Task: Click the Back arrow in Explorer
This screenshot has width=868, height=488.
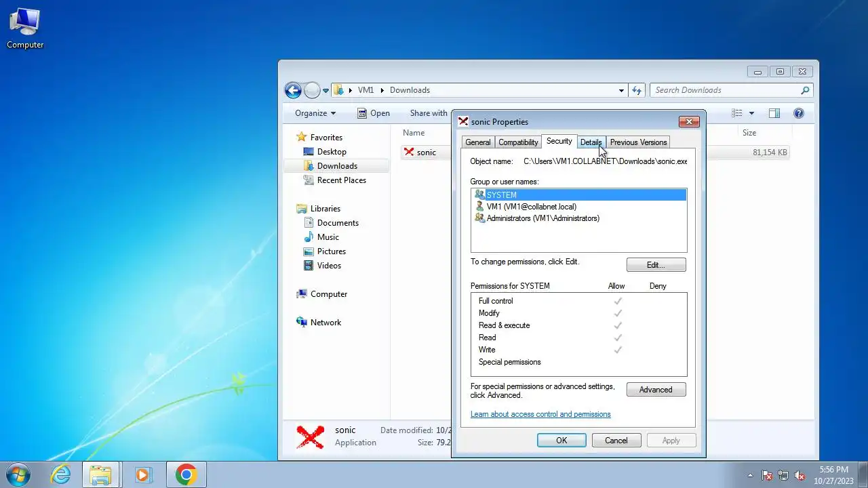Action: (x=293, y=90)
